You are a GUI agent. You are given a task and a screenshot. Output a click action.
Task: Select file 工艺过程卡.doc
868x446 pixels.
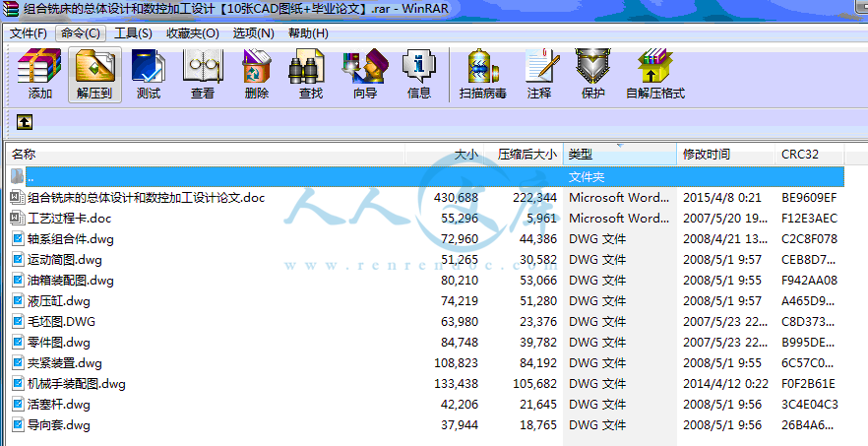69,219
